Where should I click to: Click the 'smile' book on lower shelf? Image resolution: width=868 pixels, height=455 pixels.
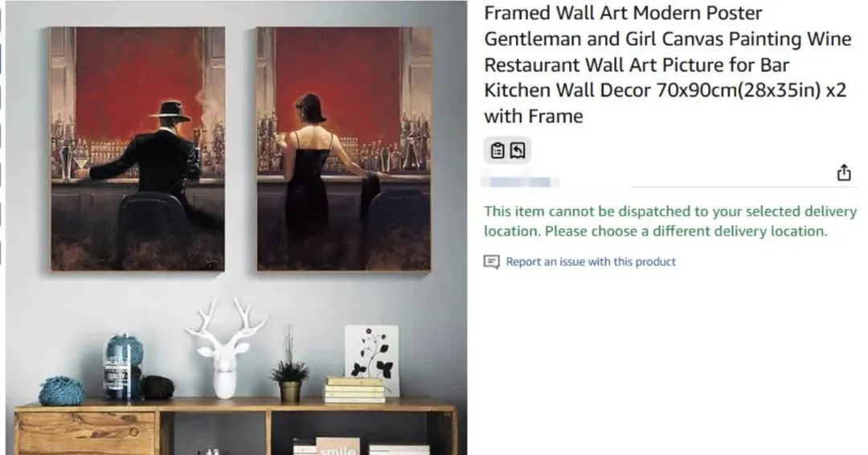pyautogui.click(x=338, y=446)
